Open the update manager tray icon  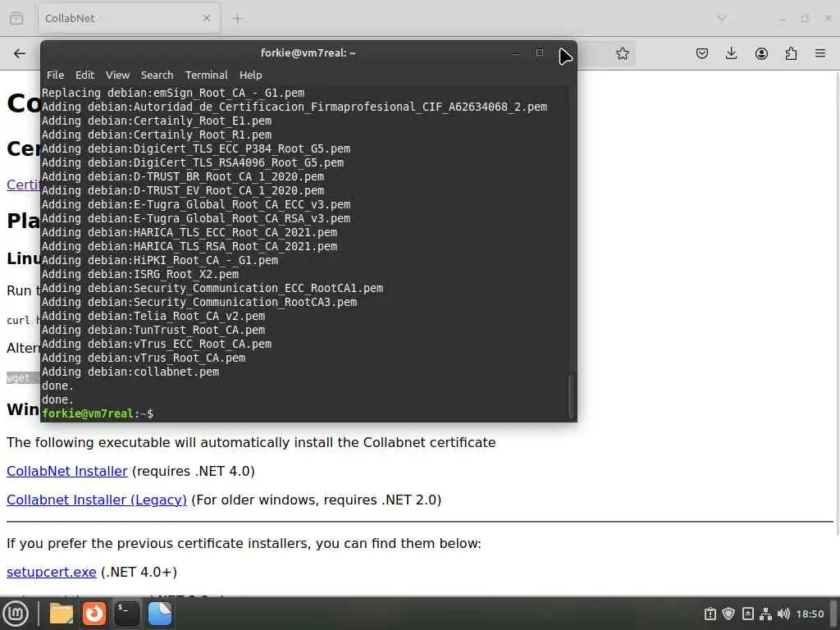710,614
